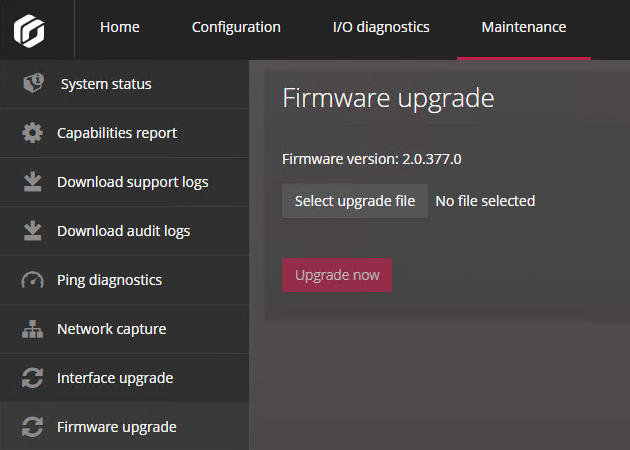The height and width of the screenshot is (450, 630).
Task: Switch to the Configuration tab
Action: coord(236,27)
